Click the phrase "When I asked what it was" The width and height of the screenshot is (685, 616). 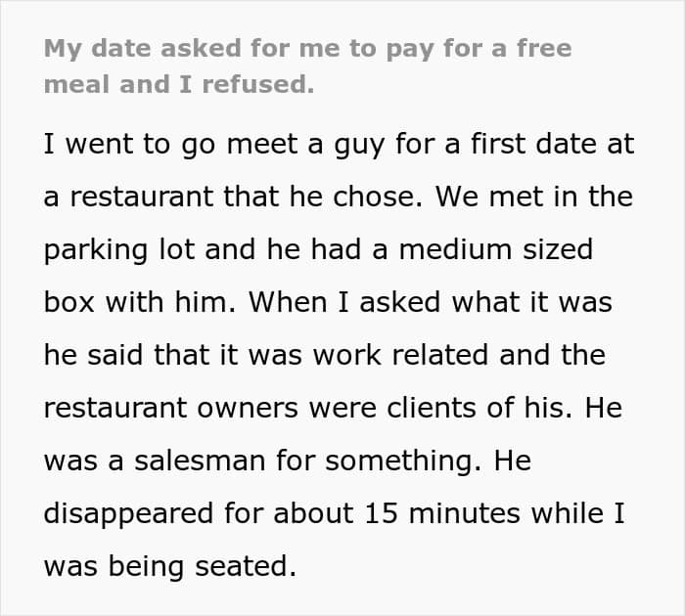click(431, 302)
